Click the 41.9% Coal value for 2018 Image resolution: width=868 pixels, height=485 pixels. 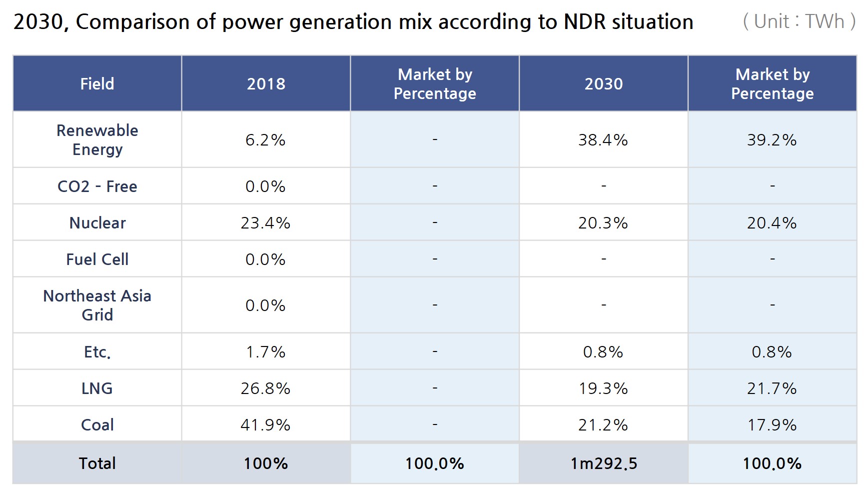tap(265, 424)
